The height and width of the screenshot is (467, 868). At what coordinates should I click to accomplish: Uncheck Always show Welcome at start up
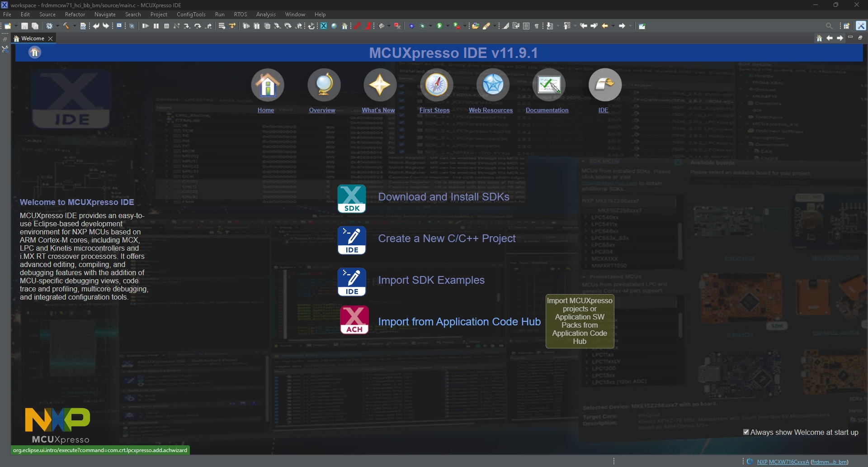[x=746, y=432]
